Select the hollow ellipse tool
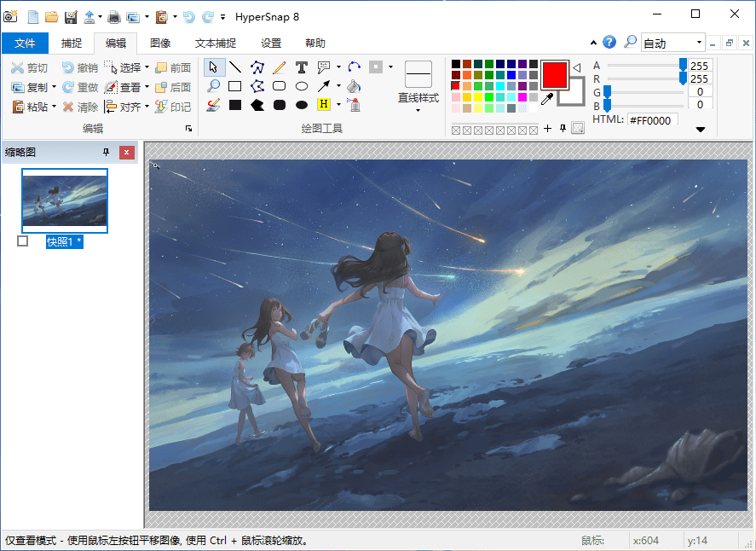The image size is (756, 551). (x=302, y=86)
